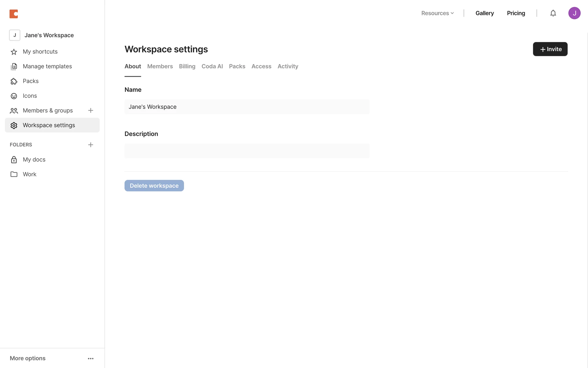588x368 pixels.
Task: Switch to the Billing tab
Action: coord(187,66)
